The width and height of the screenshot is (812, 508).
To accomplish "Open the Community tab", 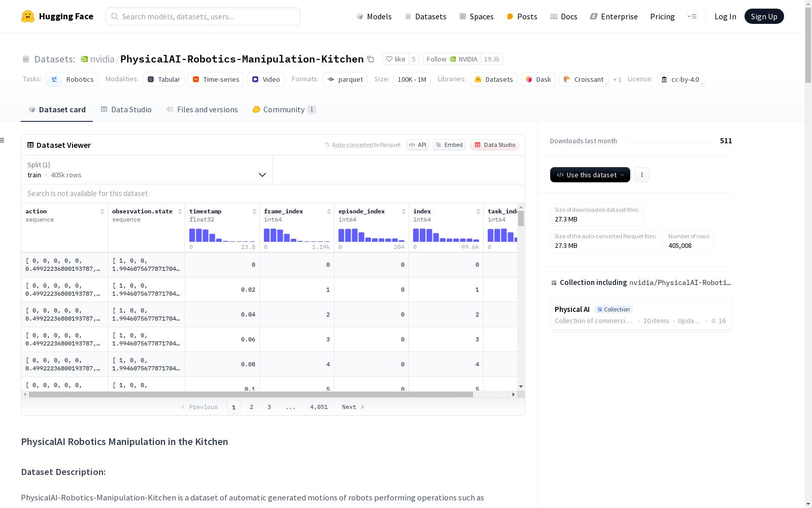I will (284, 110).
